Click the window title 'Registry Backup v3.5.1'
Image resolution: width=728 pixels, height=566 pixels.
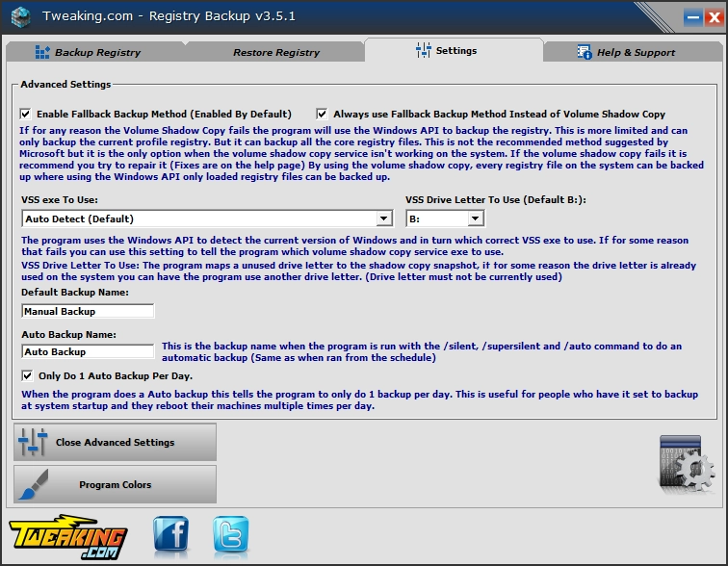221,16
